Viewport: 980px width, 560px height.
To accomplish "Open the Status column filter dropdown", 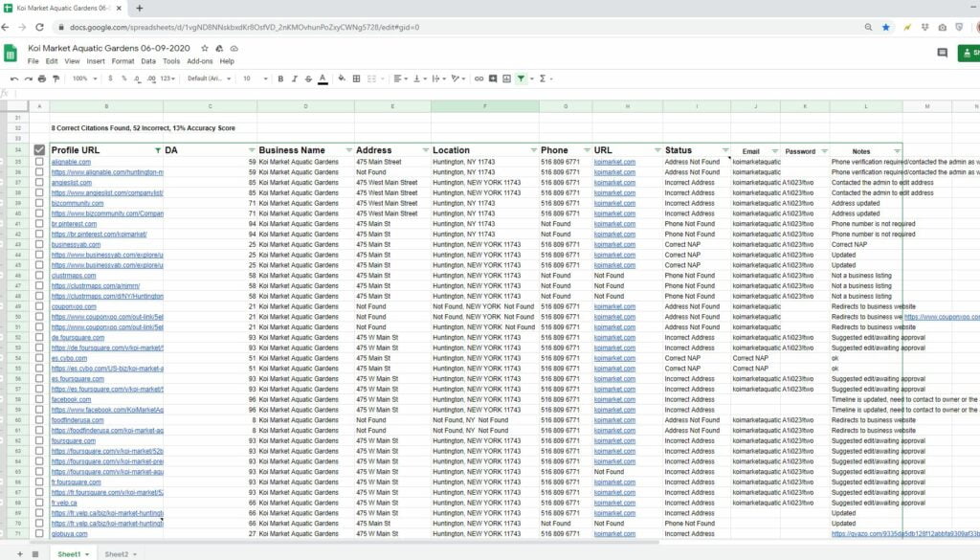I will [725, 150].
